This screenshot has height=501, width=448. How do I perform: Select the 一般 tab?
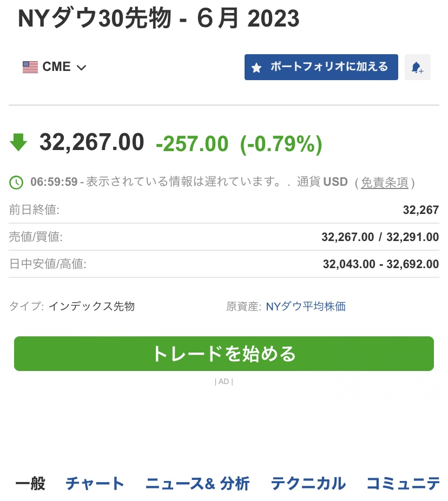point(31,483)
